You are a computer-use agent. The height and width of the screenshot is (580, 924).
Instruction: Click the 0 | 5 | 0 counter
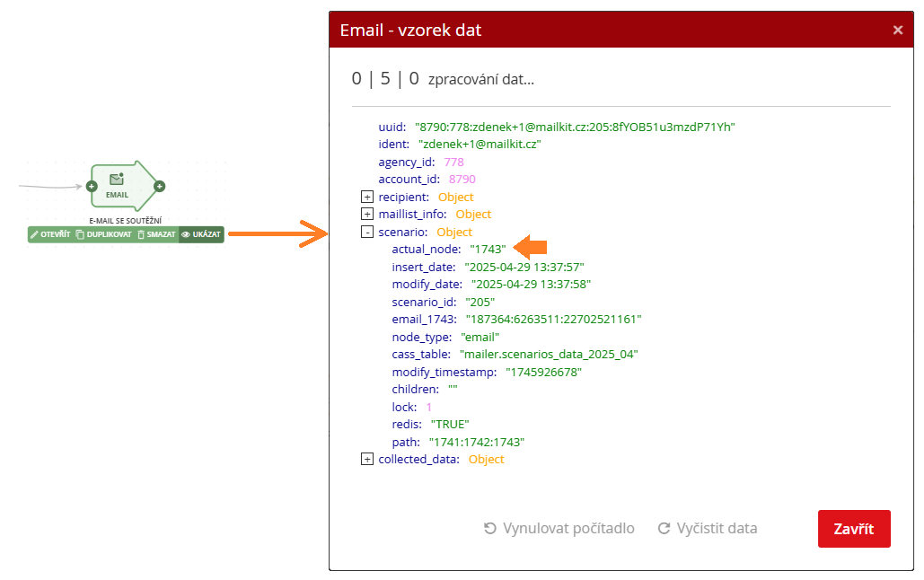[x=385, y=78]
